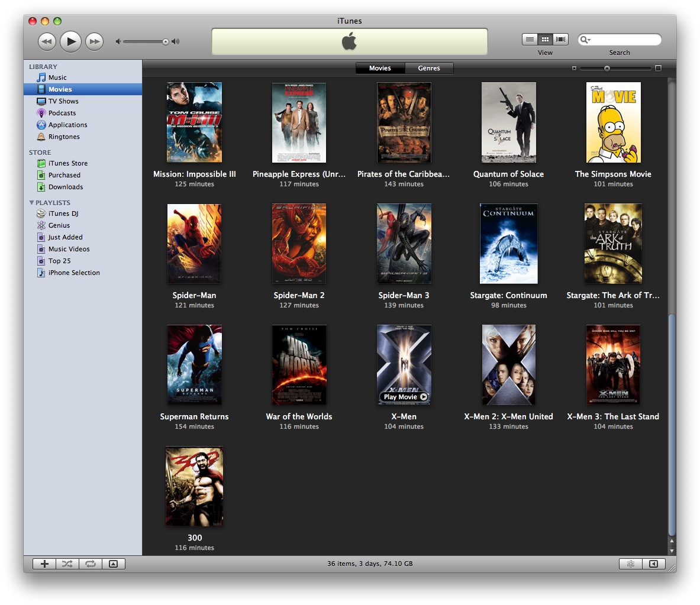Open the Music library
The image size is (700, 605).
[83, 77]
